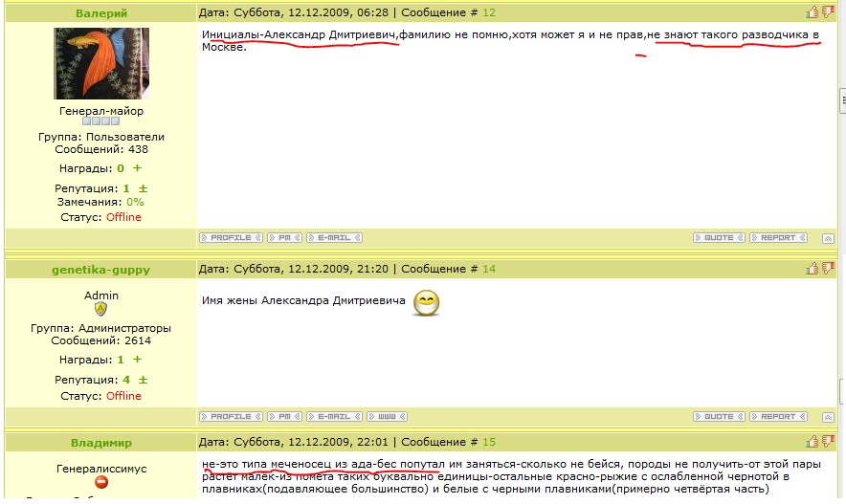Open username link Валерий

click(x=101, y=13)
